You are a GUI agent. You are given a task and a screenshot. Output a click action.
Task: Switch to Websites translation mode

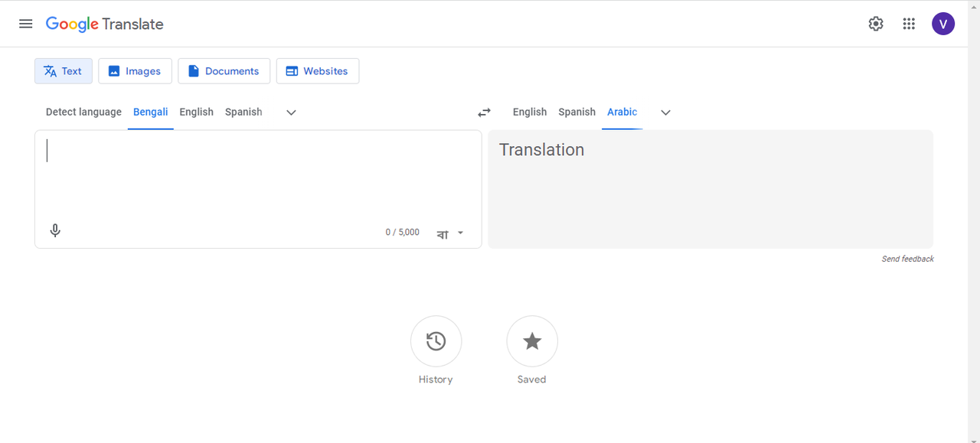click(x=318, y=71)
